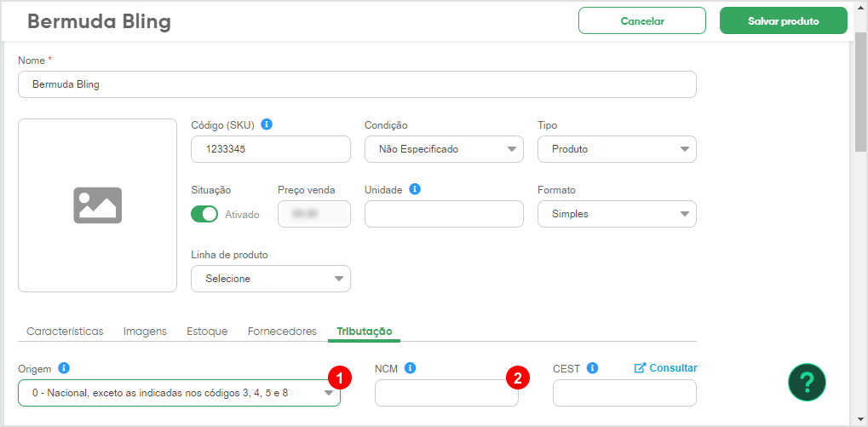Click the info icon next to CEST
This screenshot has width=868, height=427.
tap(592, 367)
